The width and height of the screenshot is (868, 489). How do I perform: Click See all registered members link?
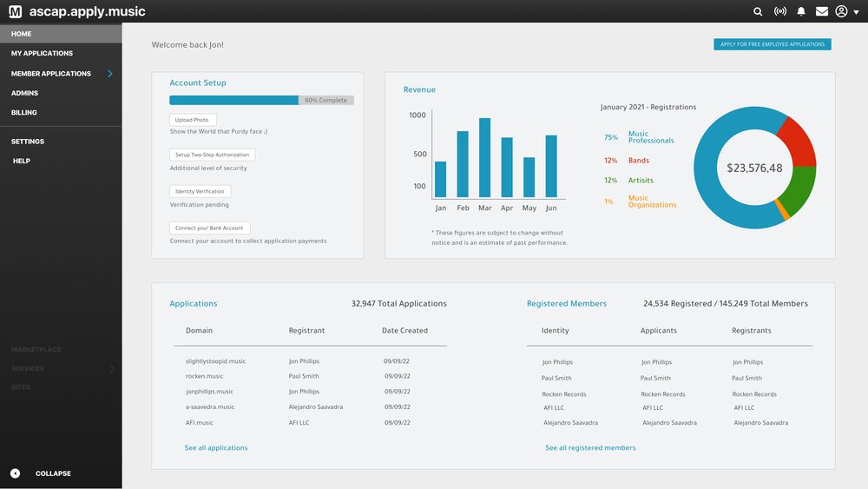point(590,447)
